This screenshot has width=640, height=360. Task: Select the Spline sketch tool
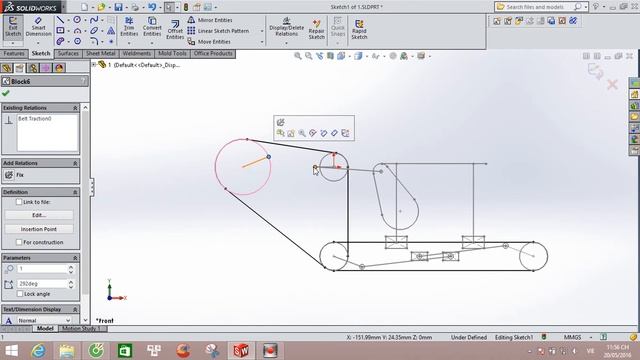coord(94,20)
